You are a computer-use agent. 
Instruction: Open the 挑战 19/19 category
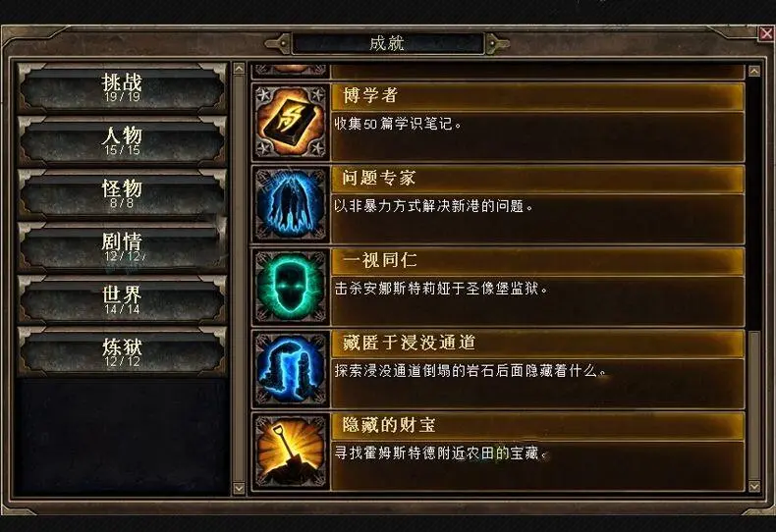pyautogui.click(x=122, y=87)
